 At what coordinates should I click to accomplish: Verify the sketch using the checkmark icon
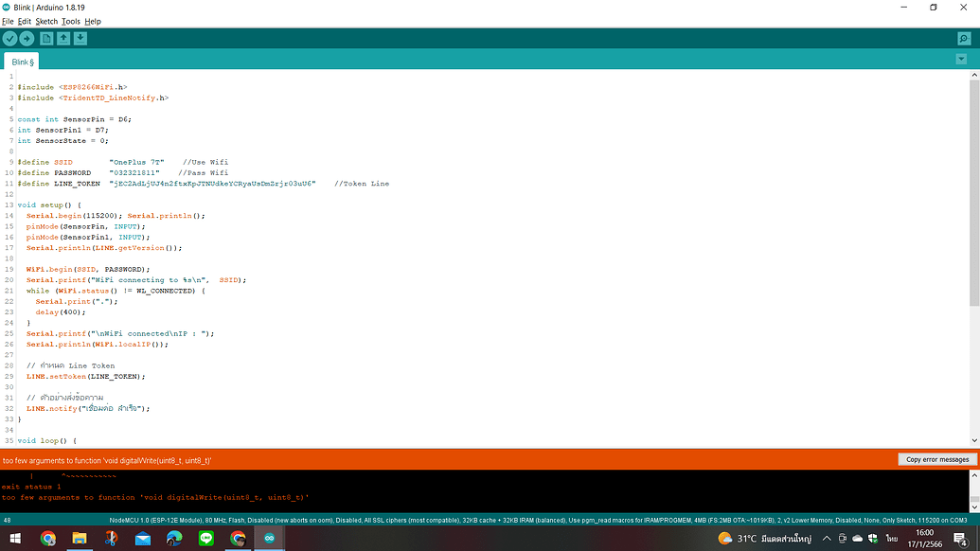pyautogui.click(x=9, y=39)
